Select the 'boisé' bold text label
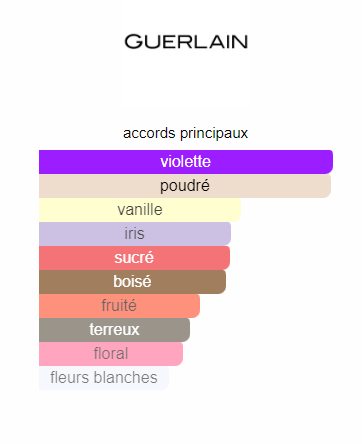The image size is (362, 444). point(132,282)
